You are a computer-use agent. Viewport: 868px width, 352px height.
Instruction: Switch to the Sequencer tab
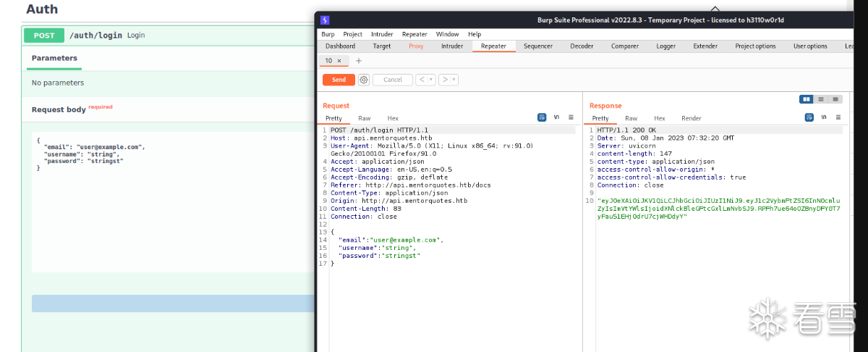tap(538, 46)
